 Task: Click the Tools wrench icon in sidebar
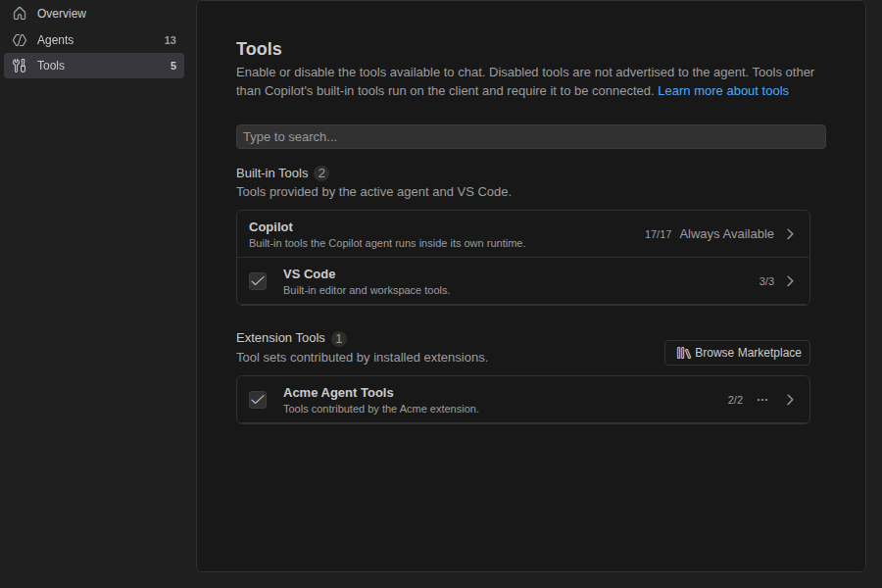20,66
